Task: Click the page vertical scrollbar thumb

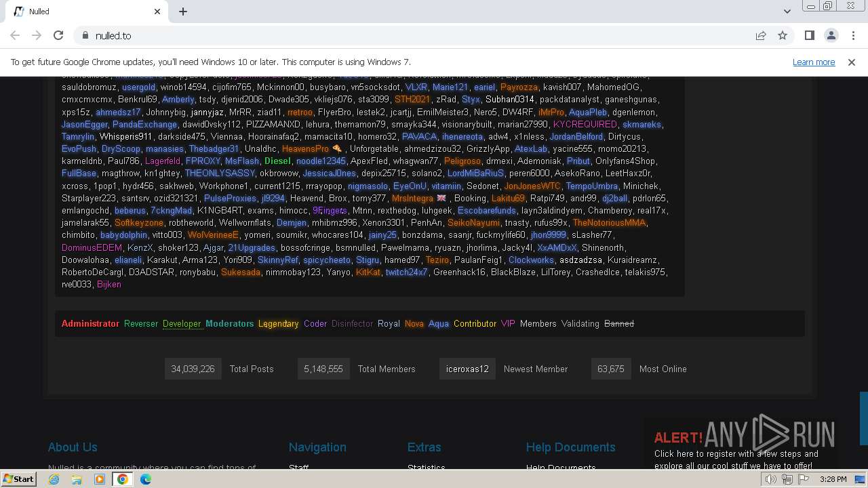Action: coord(864,418)
